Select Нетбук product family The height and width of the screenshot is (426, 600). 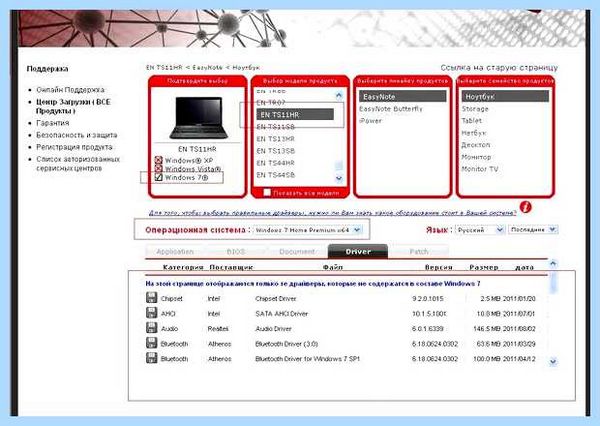[474, 133]
